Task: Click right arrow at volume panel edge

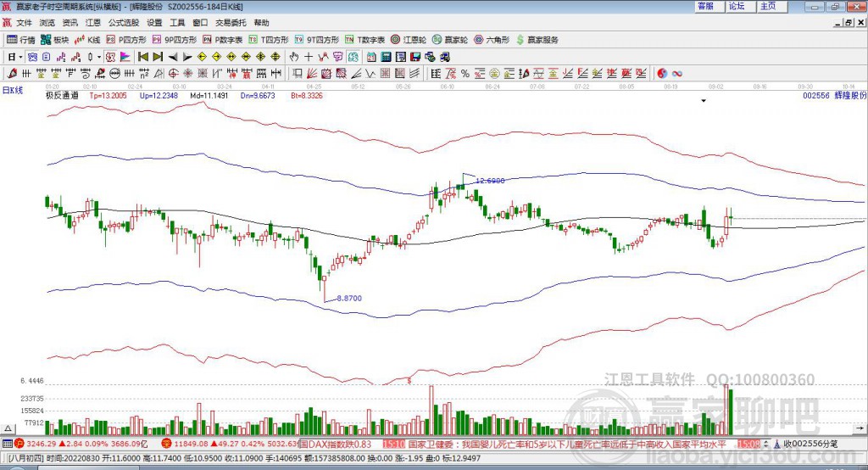Action: click(x=860, y=428)
